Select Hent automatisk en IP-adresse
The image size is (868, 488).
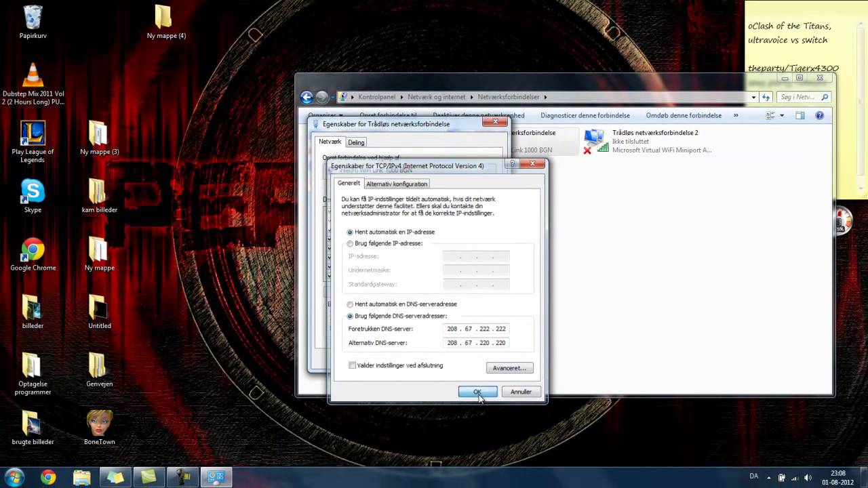click(x=391, y=232)
